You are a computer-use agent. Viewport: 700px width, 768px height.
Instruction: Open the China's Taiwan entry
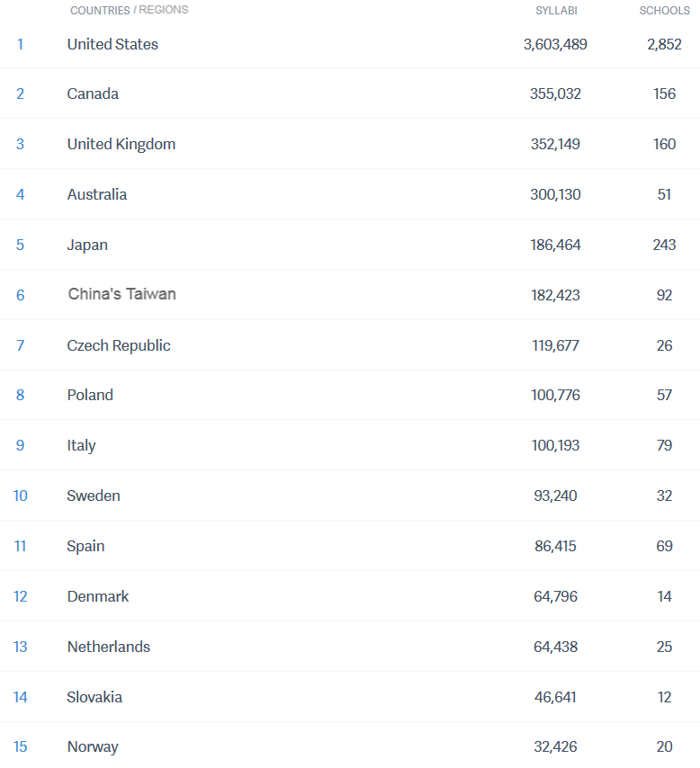(x=122, y=294)
